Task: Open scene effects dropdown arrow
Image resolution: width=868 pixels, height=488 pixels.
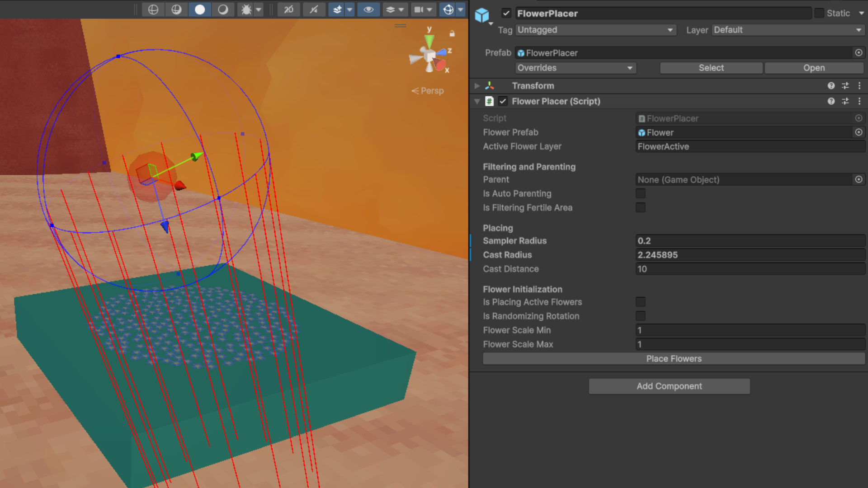Action: pos(349,9)
